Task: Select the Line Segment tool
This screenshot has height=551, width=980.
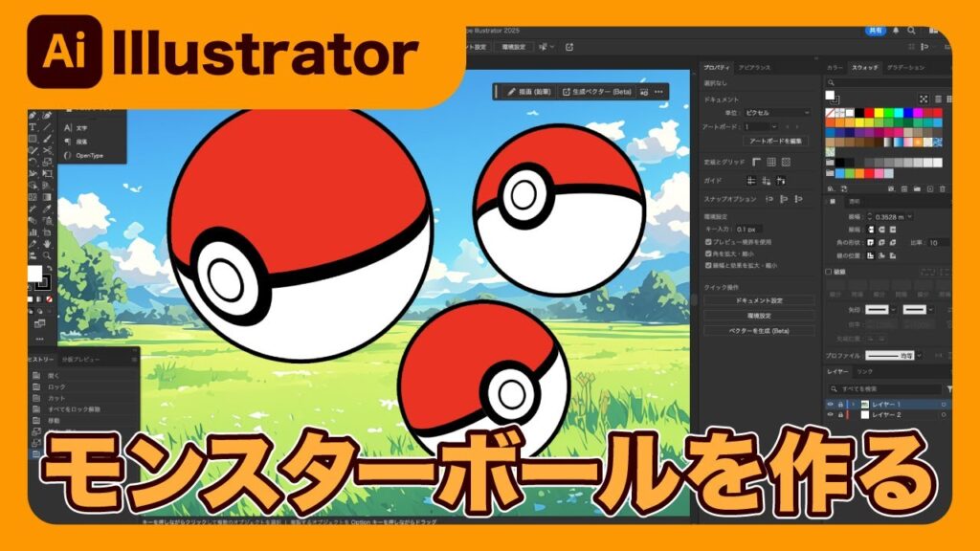Action: click(x=47, y=127)
